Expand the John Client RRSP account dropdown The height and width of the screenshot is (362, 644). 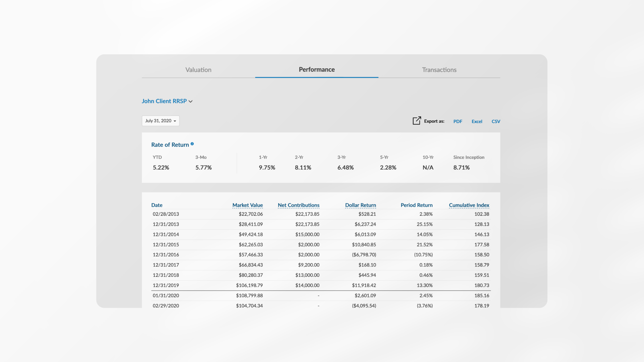(167, 101)
